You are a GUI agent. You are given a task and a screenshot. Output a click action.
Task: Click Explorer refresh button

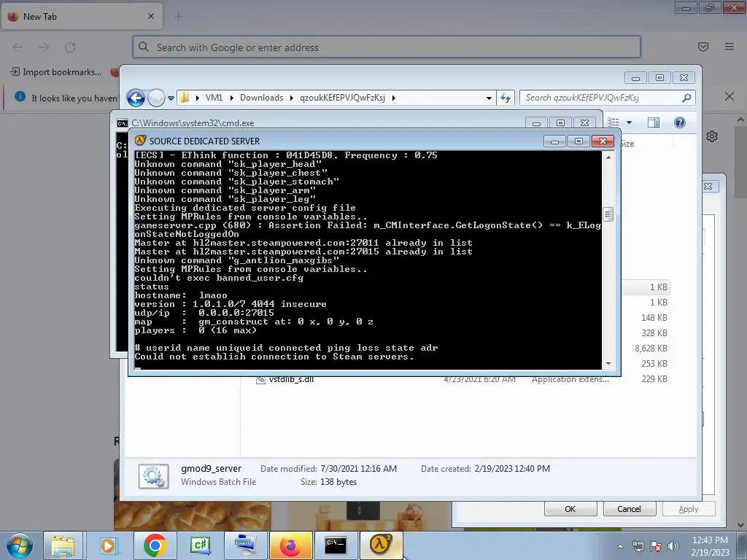coord(506,98)
